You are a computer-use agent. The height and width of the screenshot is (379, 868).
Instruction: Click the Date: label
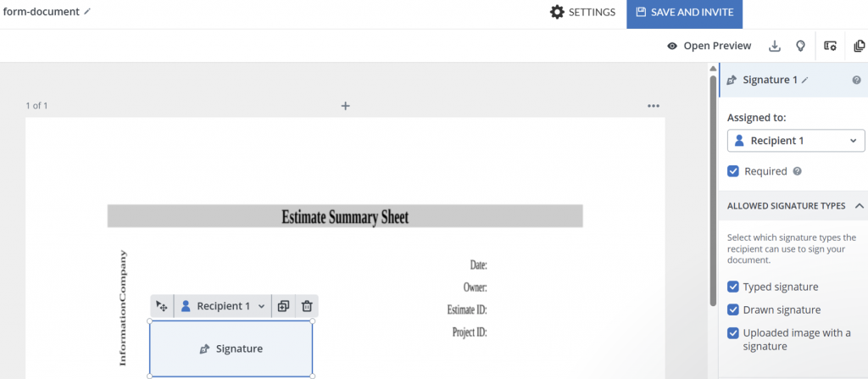(478, 265)
